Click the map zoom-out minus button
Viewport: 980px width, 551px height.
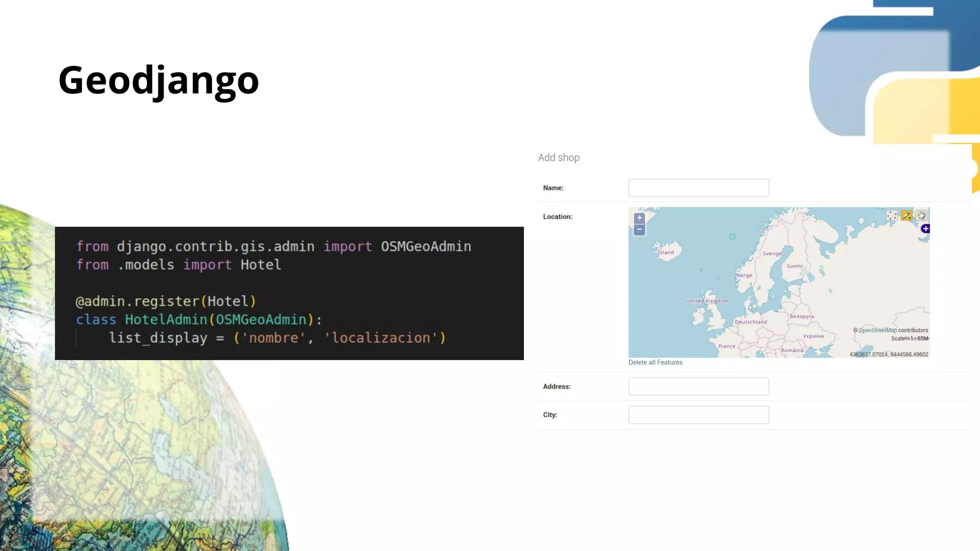[639, 230]
